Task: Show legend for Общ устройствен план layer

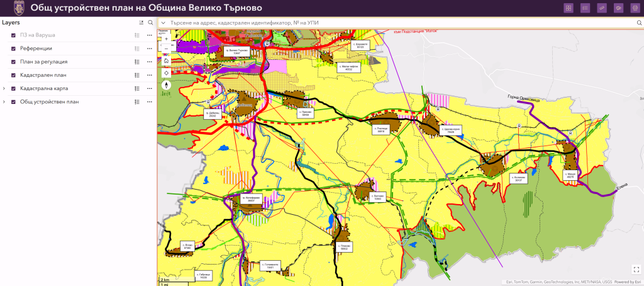Action: coord(136,101)
